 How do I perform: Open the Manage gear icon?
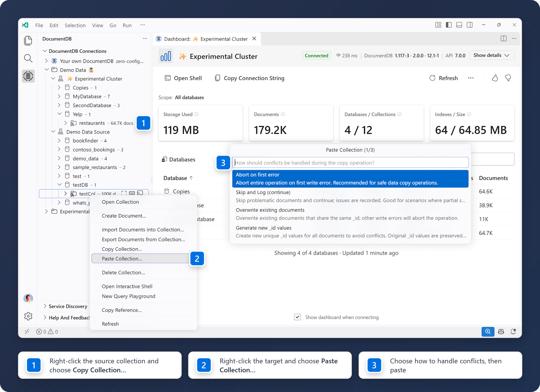click(x=28, y=316)
